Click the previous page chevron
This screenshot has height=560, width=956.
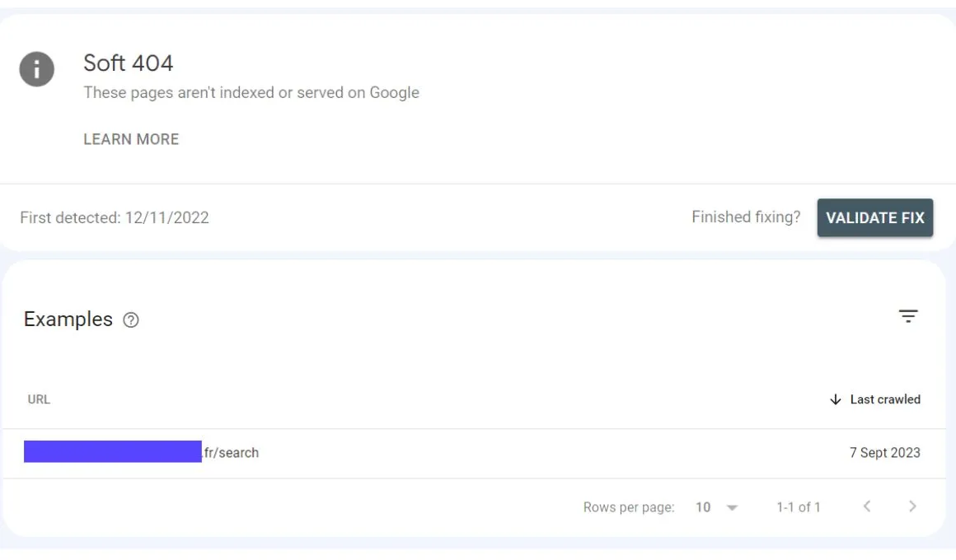click(x=866, y=507)
